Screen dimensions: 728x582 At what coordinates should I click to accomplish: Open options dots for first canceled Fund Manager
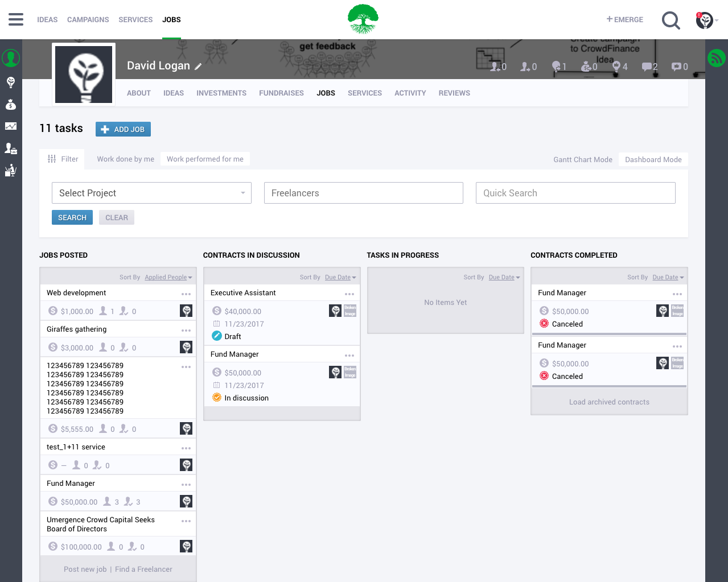tap(677, 294)
